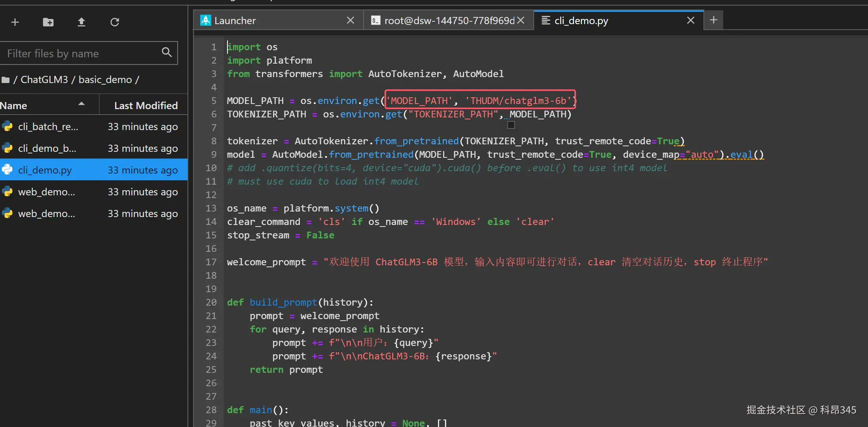Image resolution: width=868 pixels, height=427 pixels.
Task: Sort files by Name column header
Action: pyautogui.click(x=49, y=106)
